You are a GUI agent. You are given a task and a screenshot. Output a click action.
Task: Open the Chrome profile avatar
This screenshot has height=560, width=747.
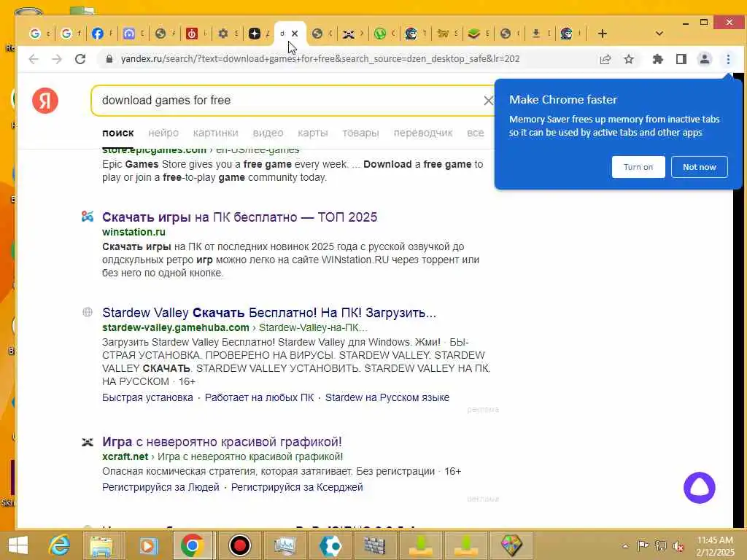coord(705,59)
